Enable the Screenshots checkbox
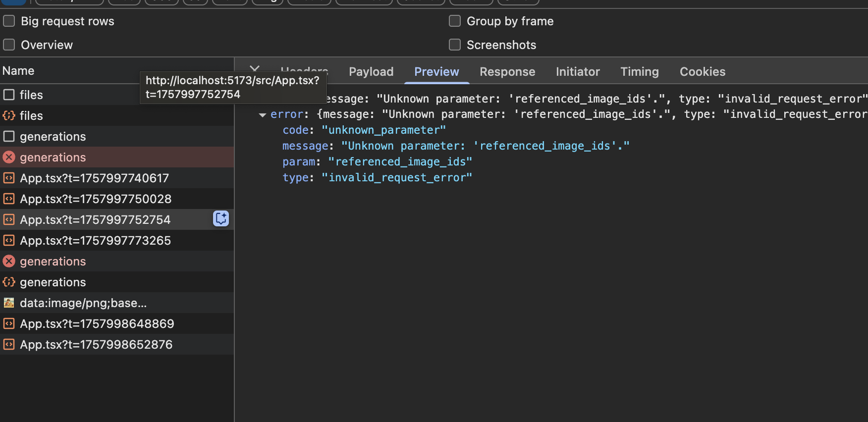This screenshot has height=422, width=868. pyautogui.click(x=455, y=45)
